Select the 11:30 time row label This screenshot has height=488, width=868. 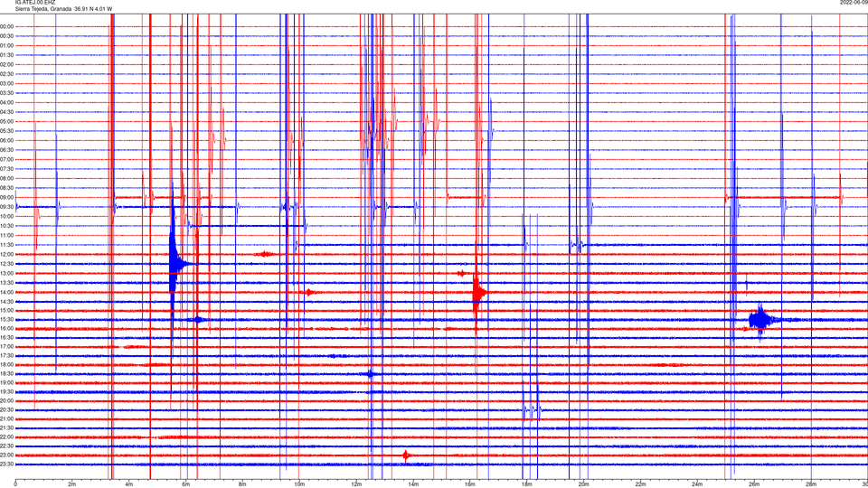pyautogui.click(x=7, y=245)
